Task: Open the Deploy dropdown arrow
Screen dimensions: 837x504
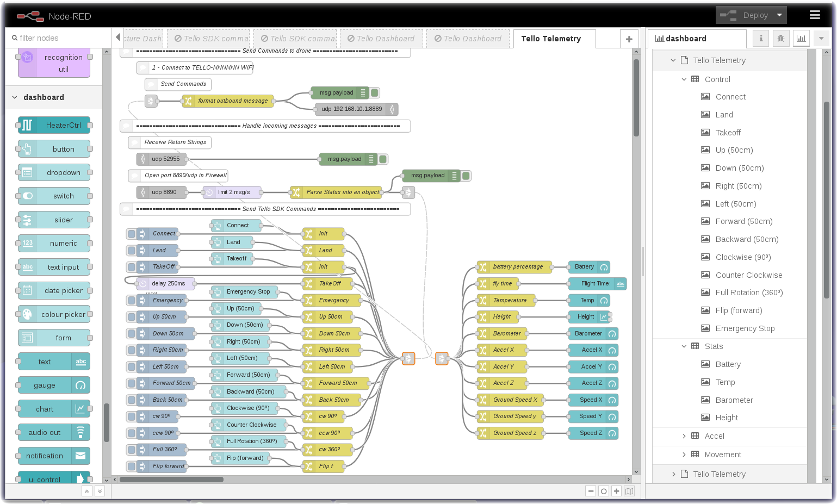Action: pyautogui.click(x=779, y=15)
